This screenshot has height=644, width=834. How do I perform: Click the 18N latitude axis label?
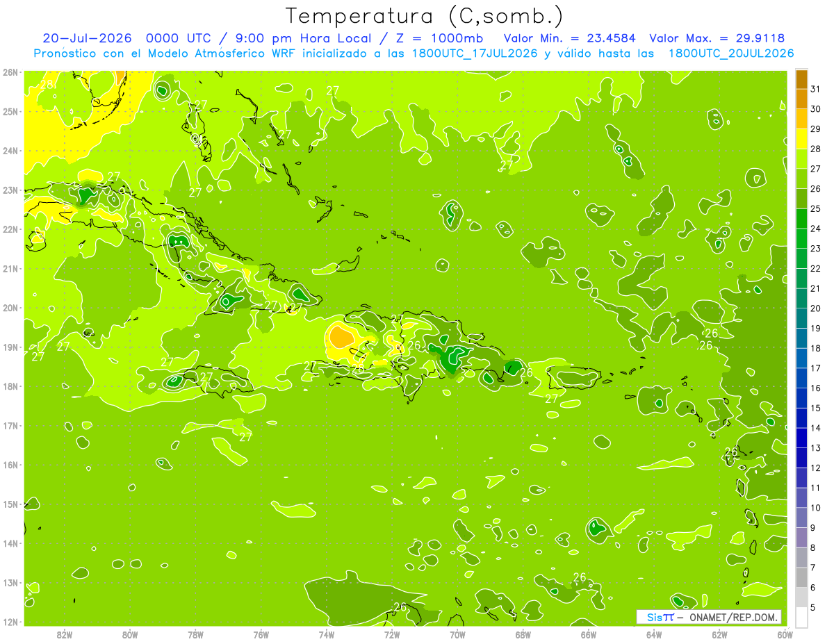10,386
